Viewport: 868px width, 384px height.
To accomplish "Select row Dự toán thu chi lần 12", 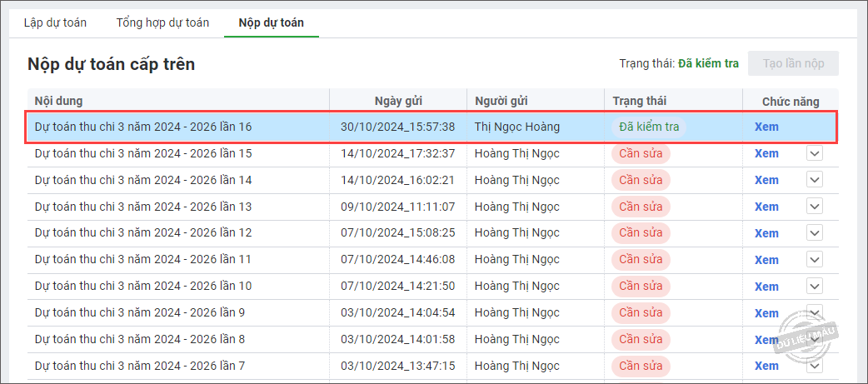I will point(142,233).
